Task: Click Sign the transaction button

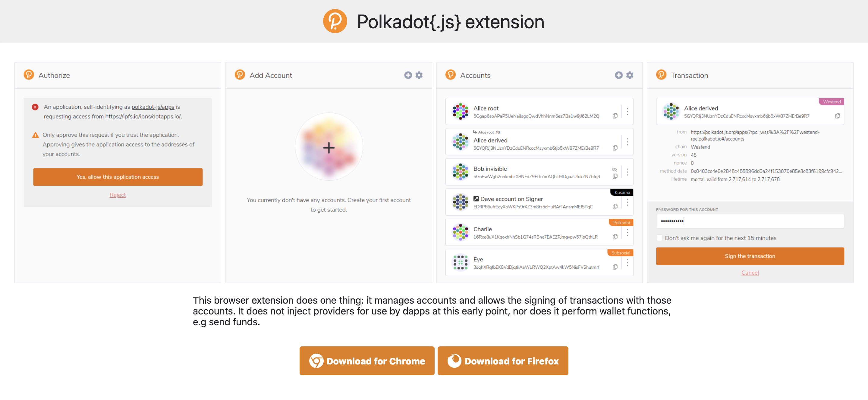Action: (x=750, y=256)
